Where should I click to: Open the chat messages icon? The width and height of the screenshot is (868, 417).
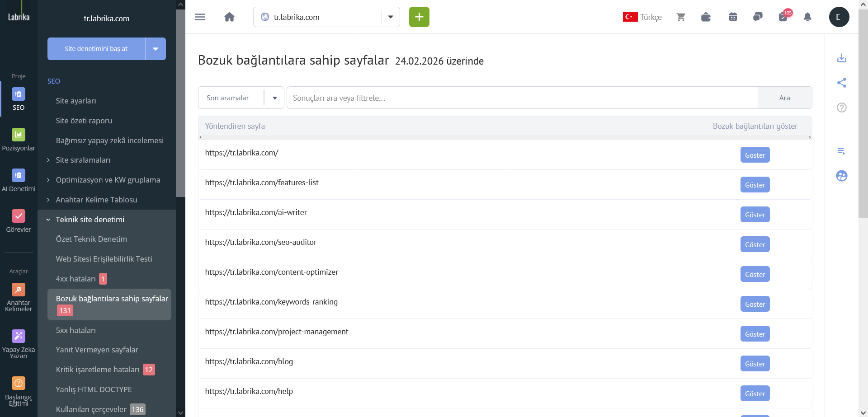click(758, 17)
